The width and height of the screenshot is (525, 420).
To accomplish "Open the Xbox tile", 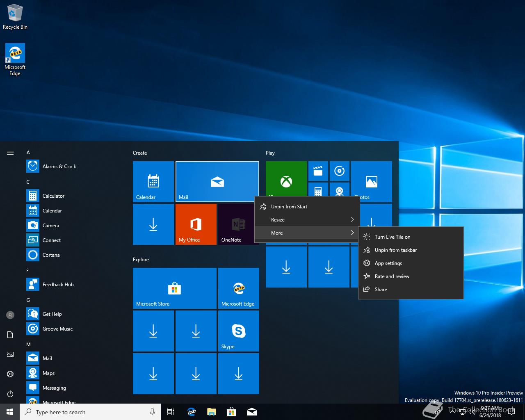I will 286,179.
